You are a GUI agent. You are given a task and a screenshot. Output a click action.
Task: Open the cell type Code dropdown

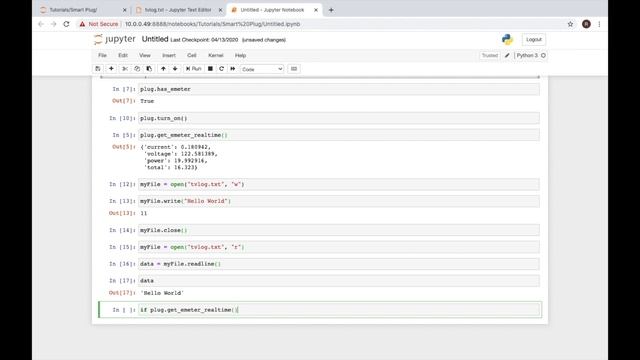[x=262, y=69]
